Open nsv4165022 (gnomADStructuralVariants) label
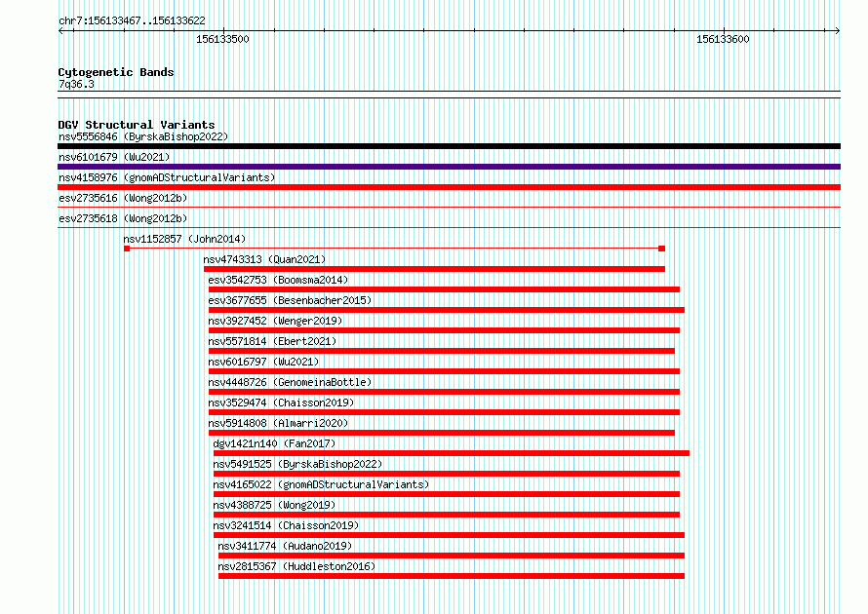868x614 pixels. (x=322, y=484)
